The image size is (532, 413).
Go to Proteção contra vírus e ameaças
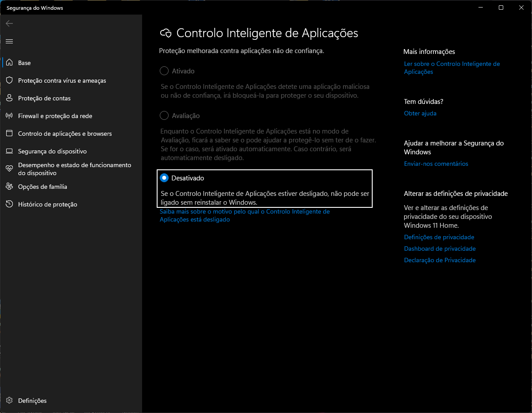[x=71, y=80]
